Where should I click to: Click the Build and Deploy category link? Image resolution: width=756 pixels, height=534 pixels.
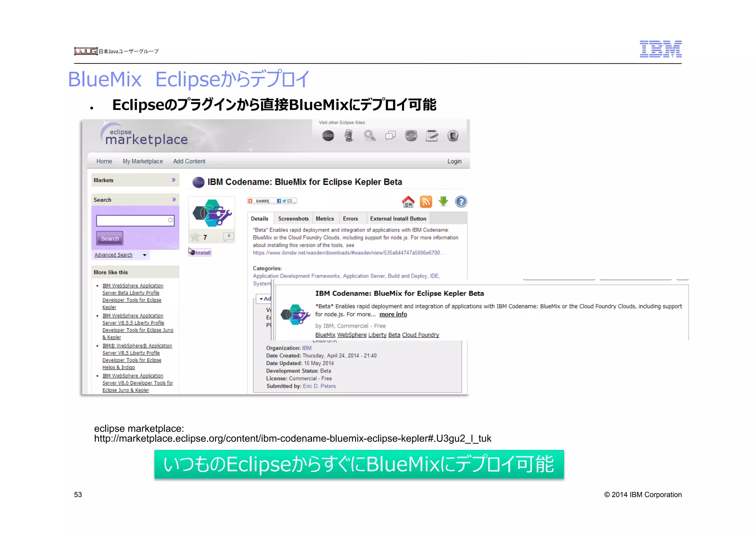[407, 276]
